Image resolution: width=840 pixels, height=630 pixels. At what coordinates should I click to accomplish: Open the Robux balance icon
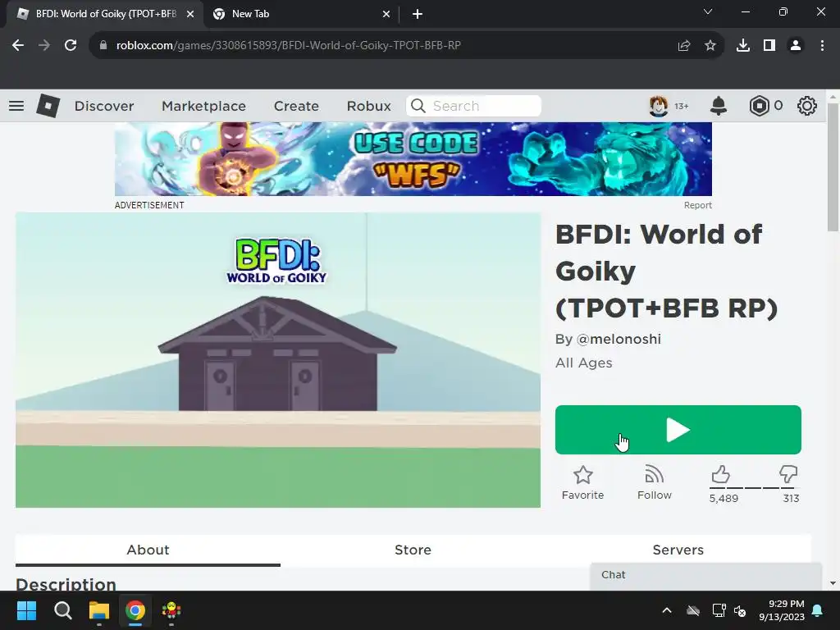759,106
